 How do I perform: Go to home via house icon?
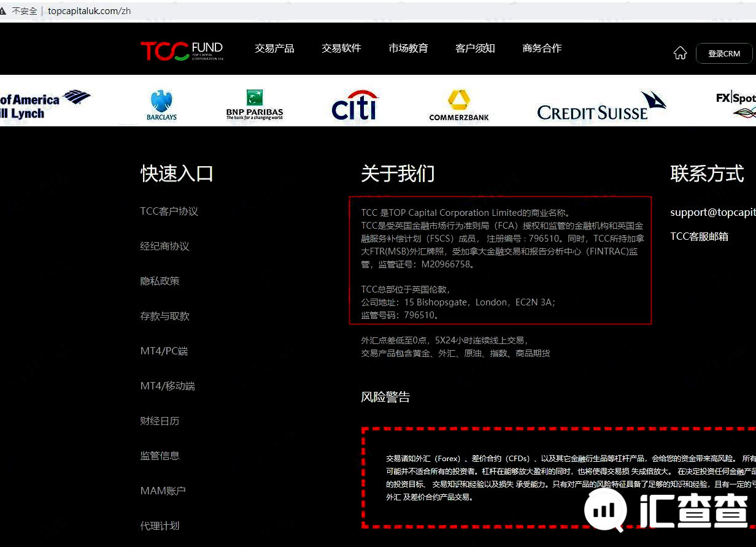pyautogui.click(x=680, y=53)
